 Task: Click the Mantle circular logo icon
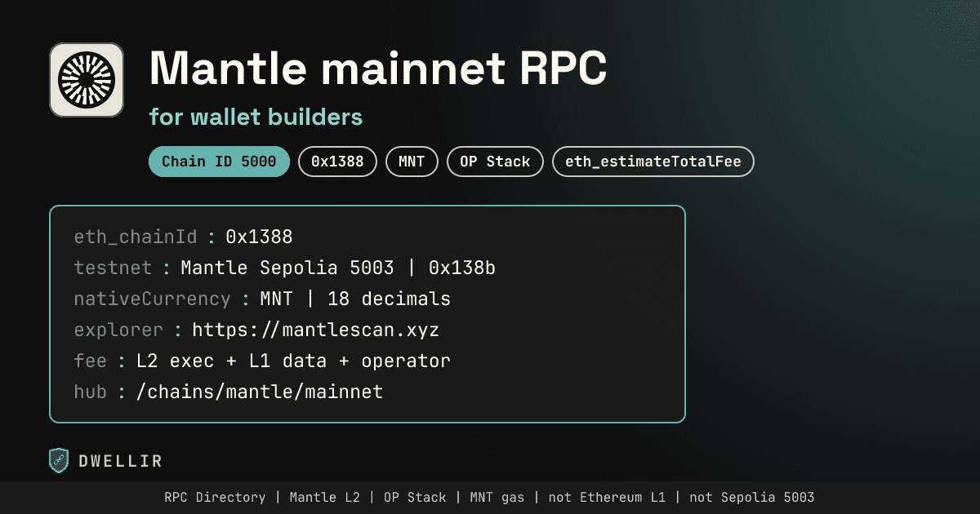point(87,80)
